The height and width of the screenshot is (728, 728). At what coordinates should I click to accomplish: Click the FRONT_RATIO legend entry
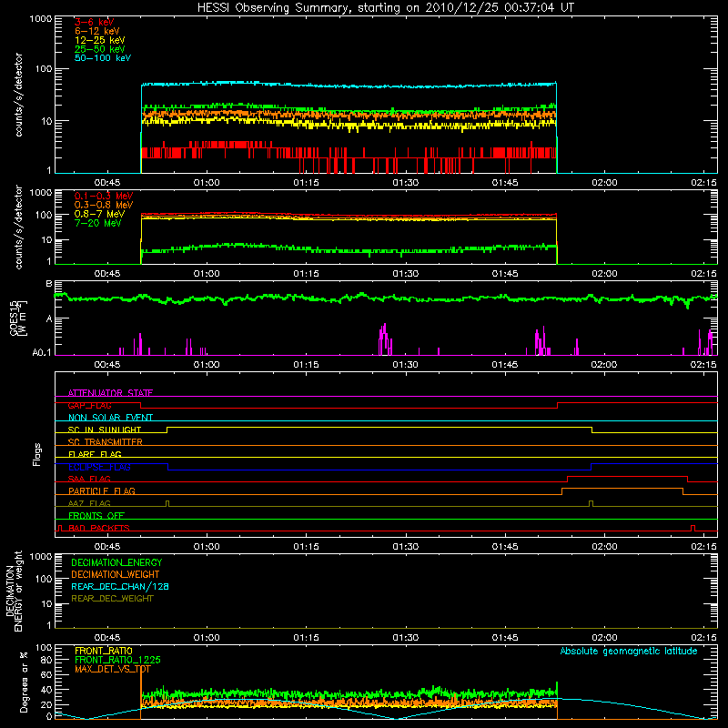[x=104, y=651]
